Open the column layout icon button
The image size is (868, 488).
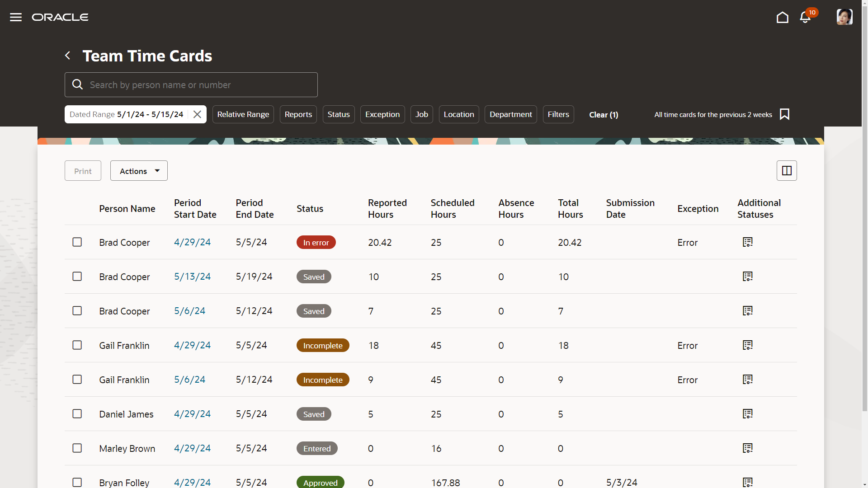click(x=787, y=171)
